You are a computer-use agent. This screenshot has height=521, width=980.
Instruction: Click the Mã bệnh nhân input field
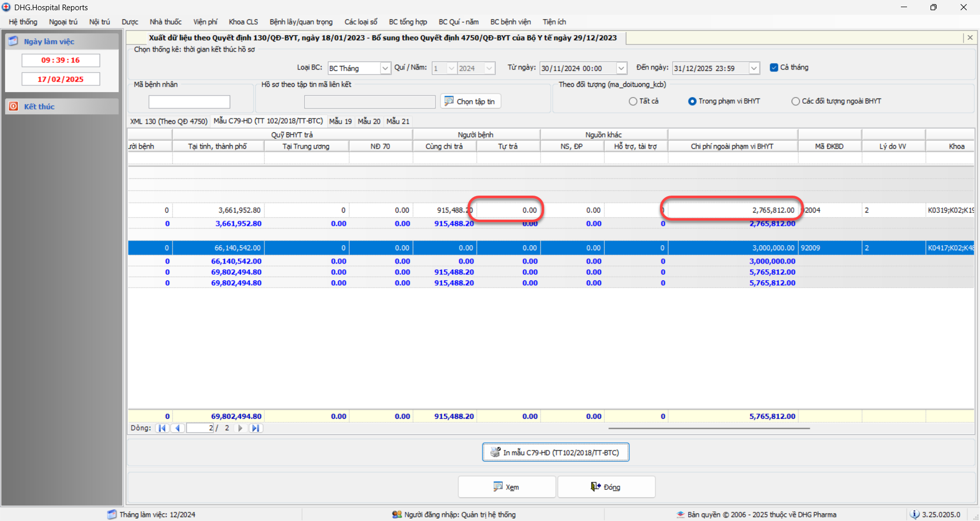click(189, 102)
